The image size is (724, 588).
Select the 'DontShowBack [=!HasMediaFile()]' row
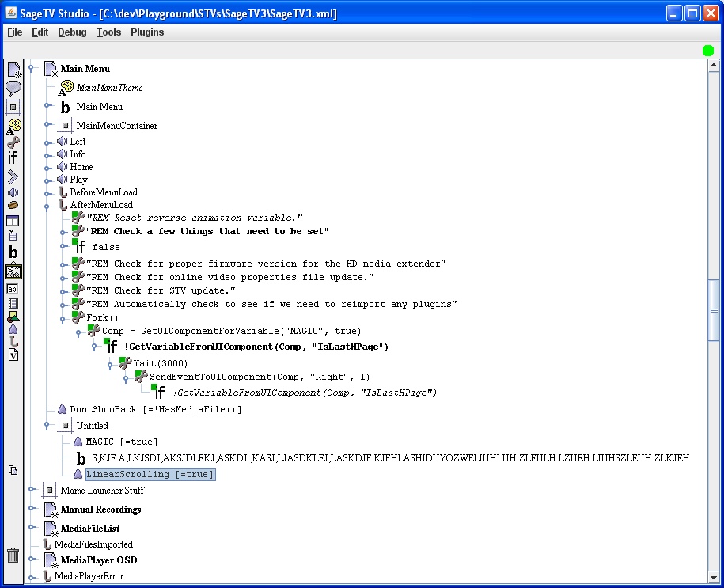click(156, 409)
